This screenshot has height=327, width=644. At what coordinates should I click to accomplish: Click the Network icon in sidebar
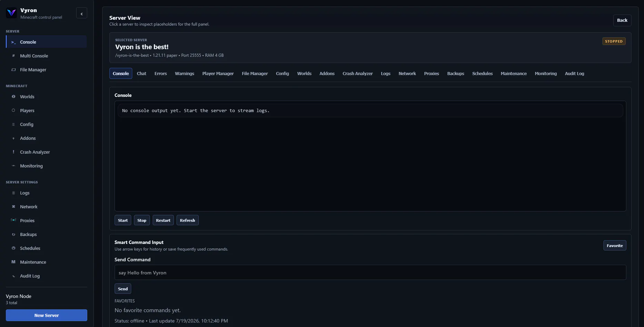click(14, 207)
